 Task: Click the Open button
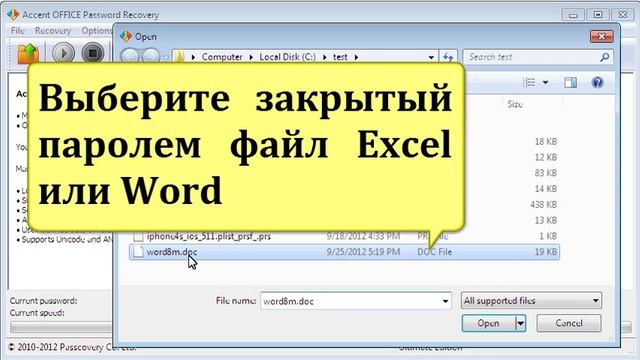point(489,323)
